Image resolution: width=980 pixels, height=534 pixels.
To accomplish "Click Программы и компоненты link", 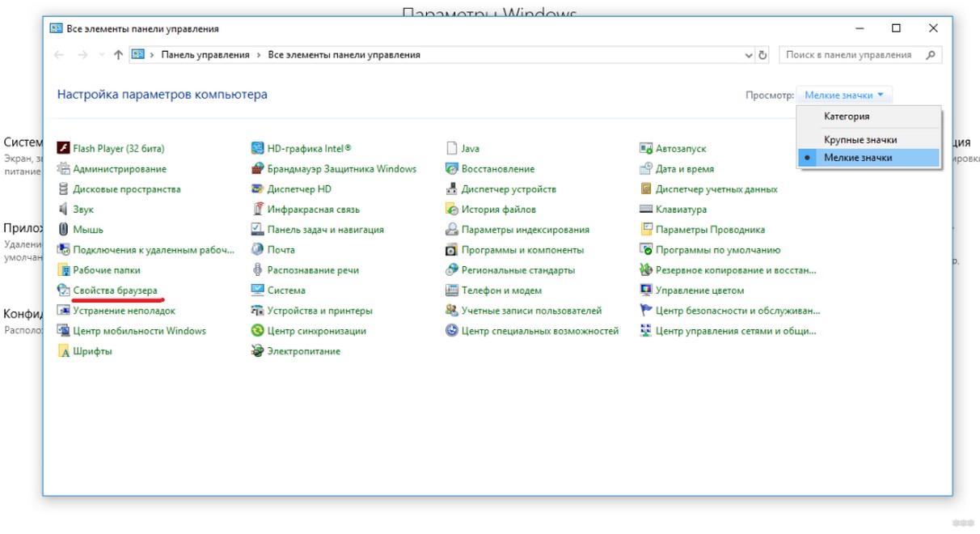I will click(x=522, y=250).
